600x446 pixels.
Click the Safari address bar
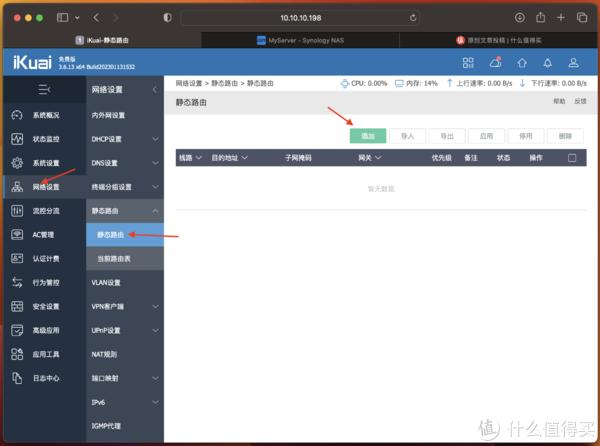tap(300, 18)
